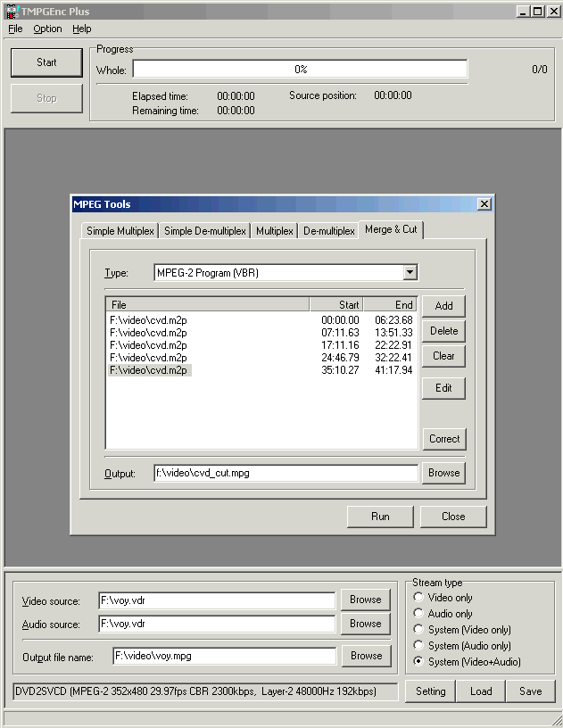Browse for the Audio source file
The image size is (563, 728).
[365, 623]
